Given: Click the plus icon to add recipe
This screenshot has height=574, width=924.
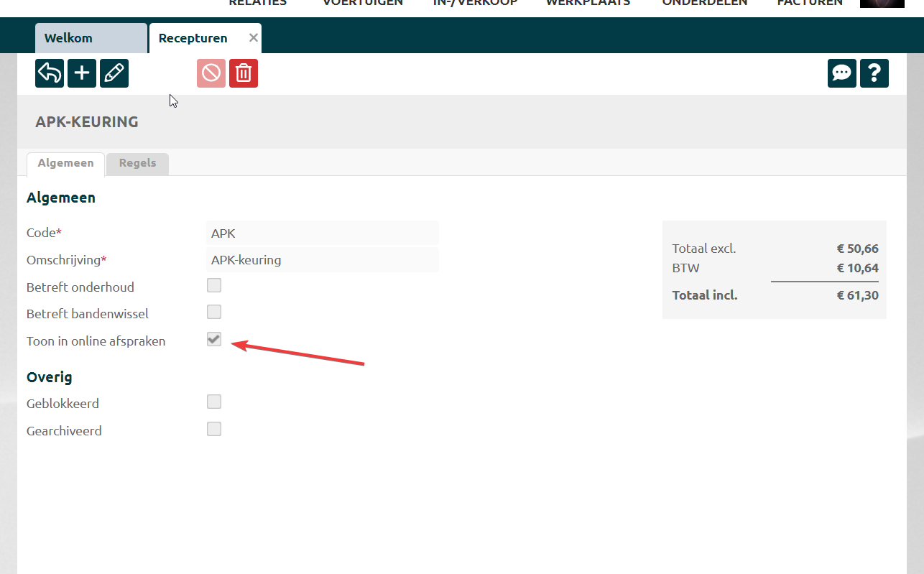Looking at the screenshot, I should click(82, 73).
